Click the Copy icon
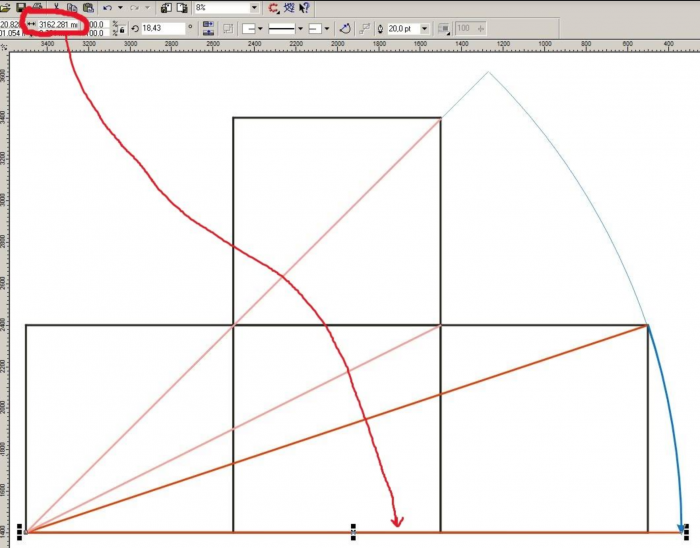This screenshot has width=700, height=548. click(73, 7)
